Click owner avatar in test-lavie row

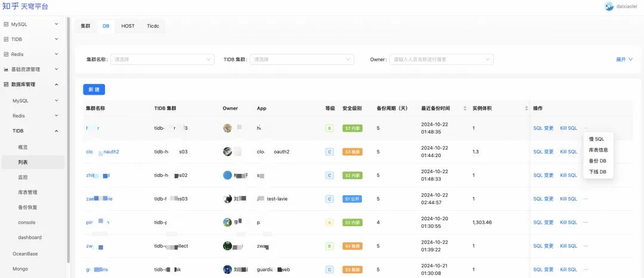point(228,199)
